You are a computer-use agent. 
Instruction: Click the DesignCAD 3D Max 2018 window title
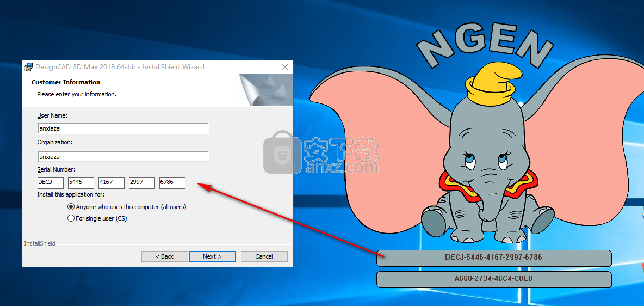120,66
